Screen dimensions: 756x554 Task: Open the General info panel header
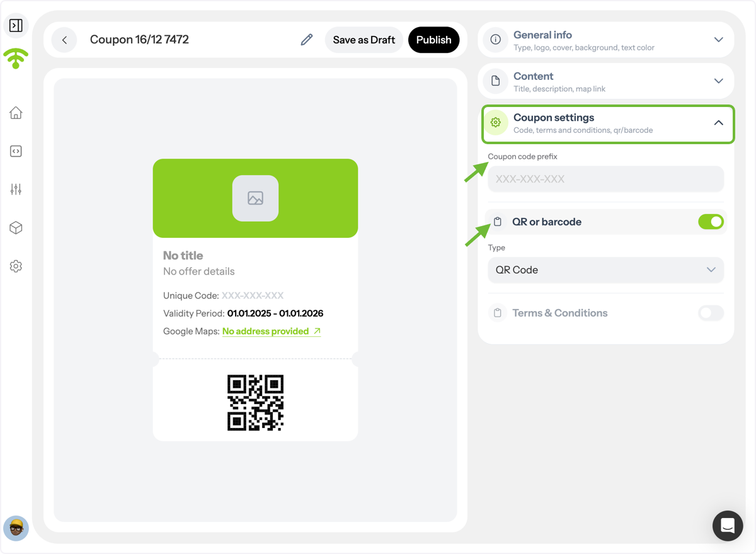pos(606,40)
